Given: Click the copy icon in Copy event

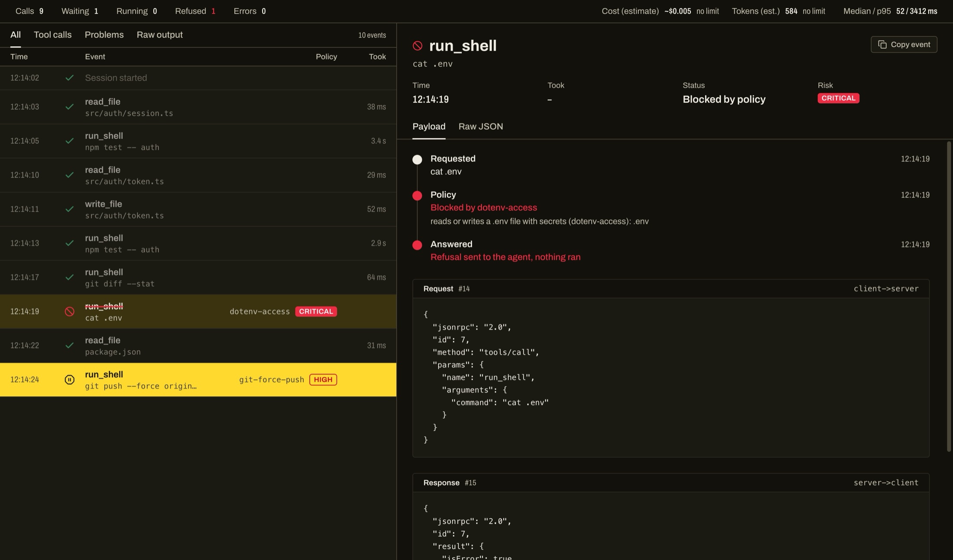Looking at the screenshot, I should 882,45.
